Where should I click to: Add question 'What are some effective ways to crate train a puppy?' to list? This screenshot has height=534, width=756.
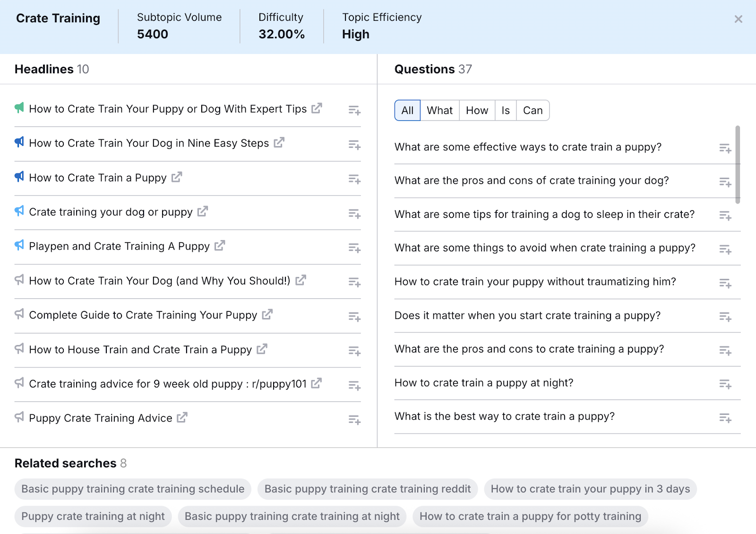point(725,148)
